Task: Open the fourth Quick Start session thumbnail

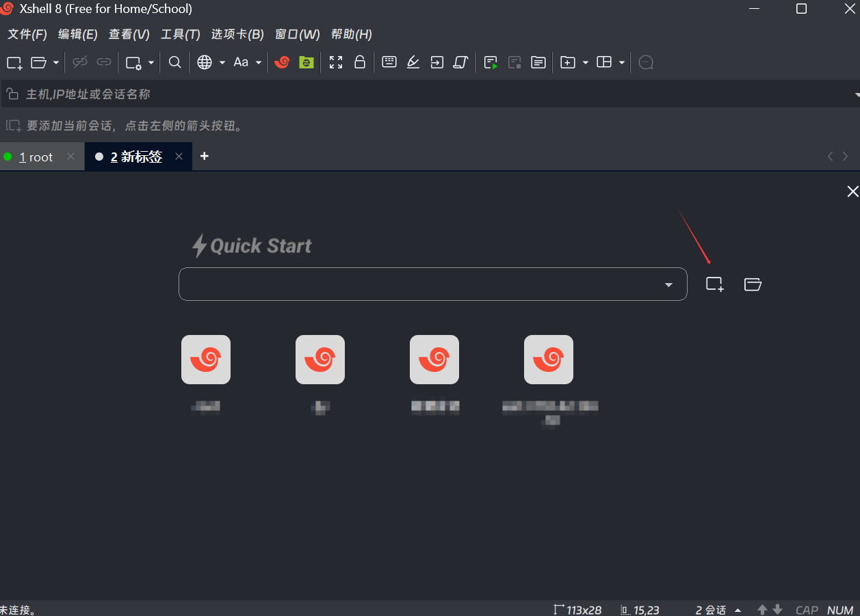Action: [549, 360]
